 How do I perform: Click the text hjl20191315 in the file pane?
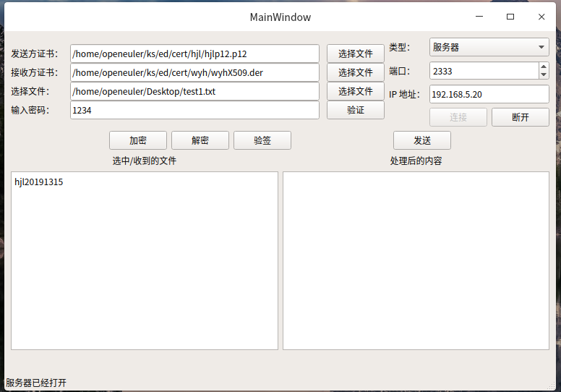[38, 182]
